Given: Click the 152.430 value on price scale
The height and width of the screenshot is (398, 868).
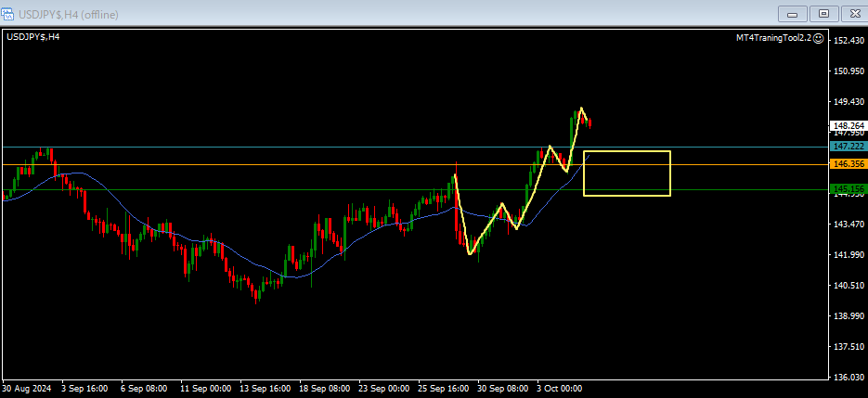Looking at the screenshot, I should pos(849,41).
